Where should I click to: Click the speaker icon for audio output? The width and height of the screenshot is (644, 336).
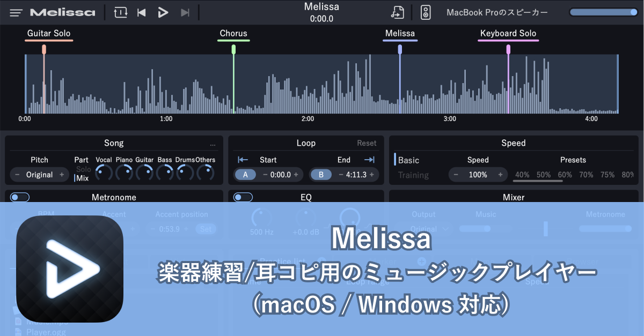(x=426, y=12)
